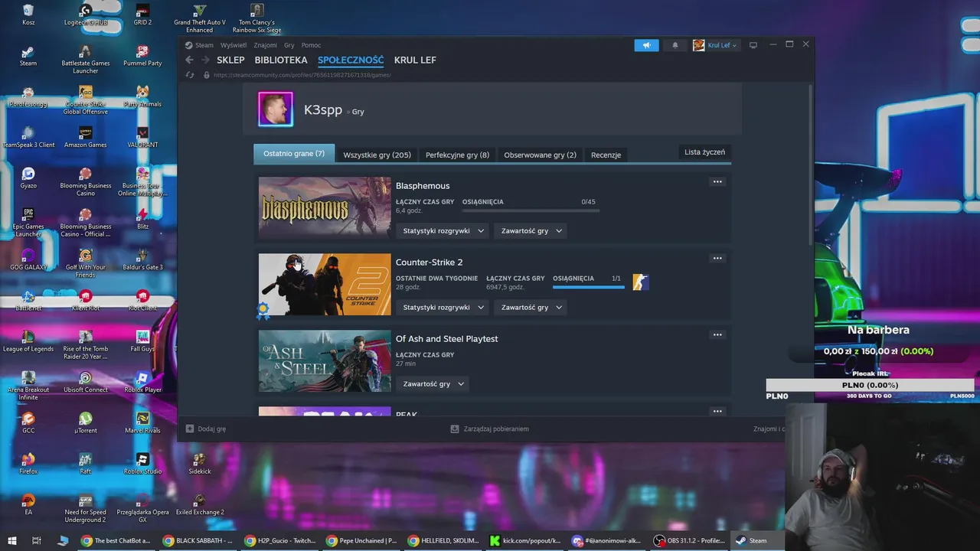This screenshot has height=551, width=980.
Task: Open the Znajomi menu
Action: (266, 45)
